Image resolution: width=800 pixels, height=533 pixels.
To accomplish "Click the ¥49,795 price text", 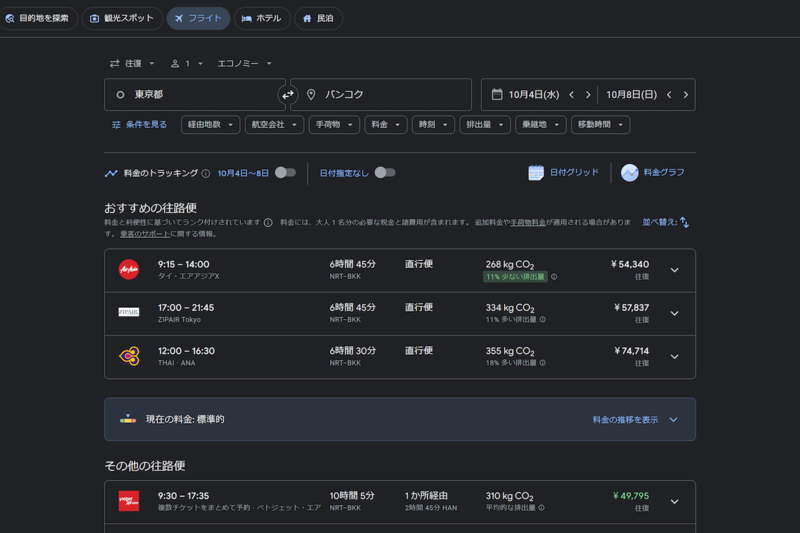I will [x=631, y=496].
